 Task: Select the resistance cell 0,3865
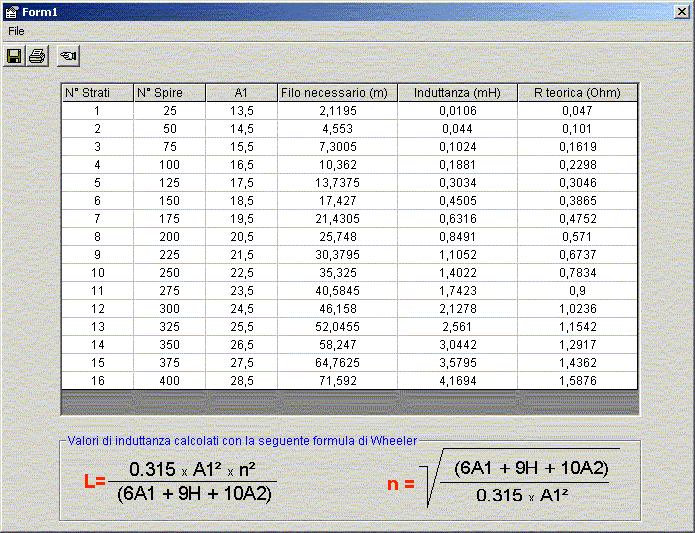tap(578, 201)
